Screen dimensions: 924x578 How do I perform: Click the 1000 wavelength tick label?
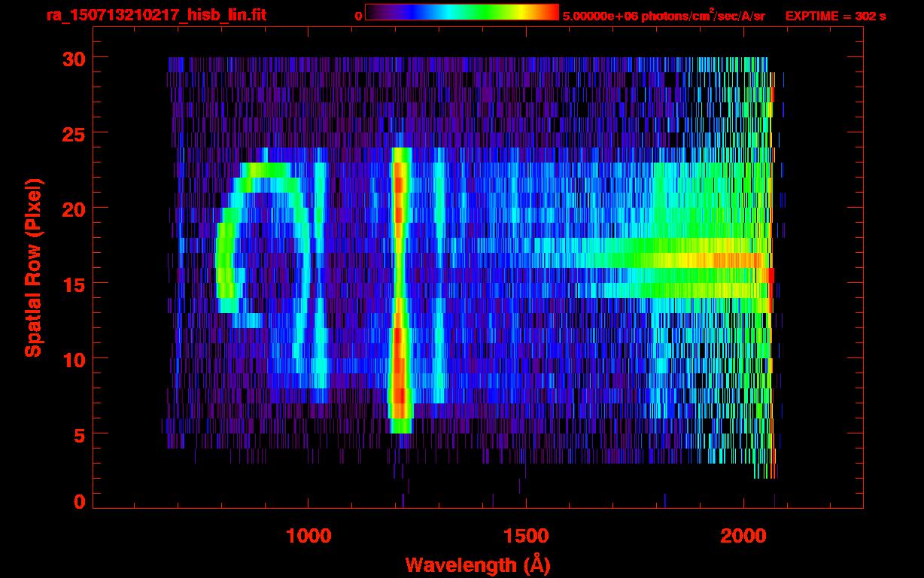coord(309,536)
